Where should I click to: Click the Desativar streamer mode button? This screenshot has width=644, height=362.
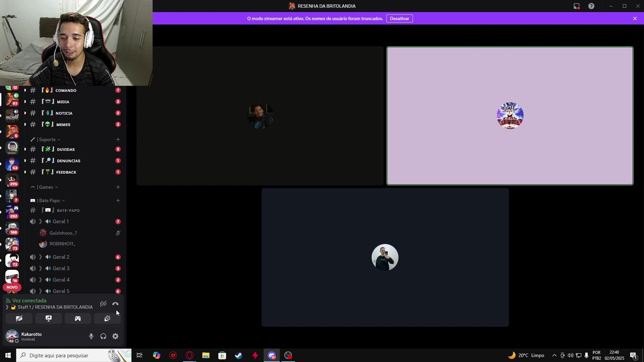coord(399,18)
